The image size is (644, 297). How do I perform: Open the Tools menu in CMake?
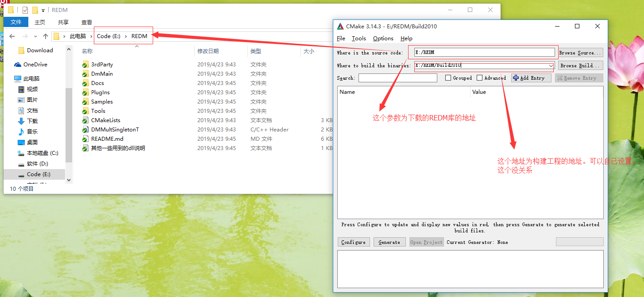point(359,39)
